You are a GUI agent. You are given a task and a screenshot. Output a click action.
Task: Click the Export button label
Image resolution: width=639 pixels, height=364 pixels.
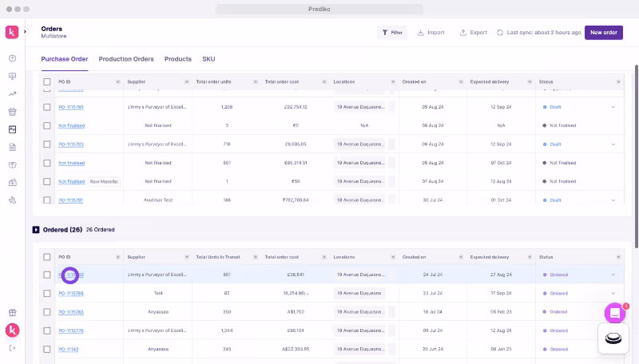(x=478, y=33)
